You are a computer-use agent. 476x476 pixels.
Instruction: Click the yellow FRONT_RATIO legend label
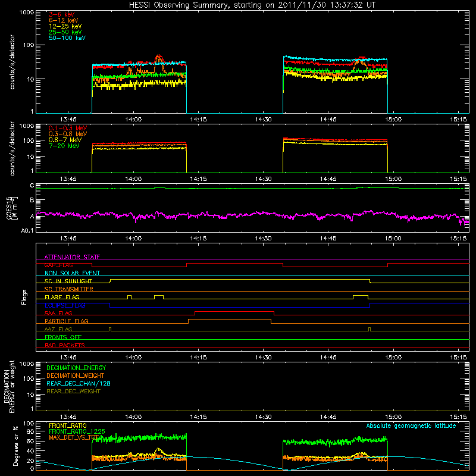[x=68, y=425]
